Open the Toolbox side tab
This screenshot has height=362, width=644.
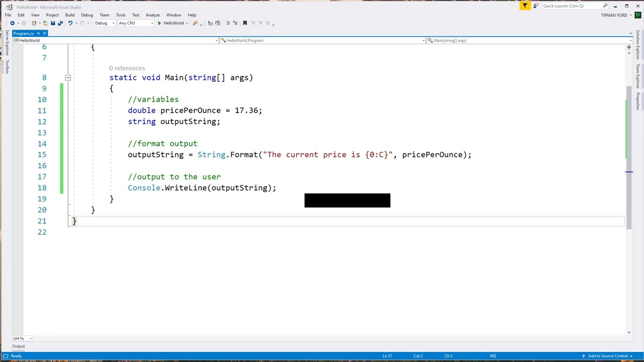point(7,66)
